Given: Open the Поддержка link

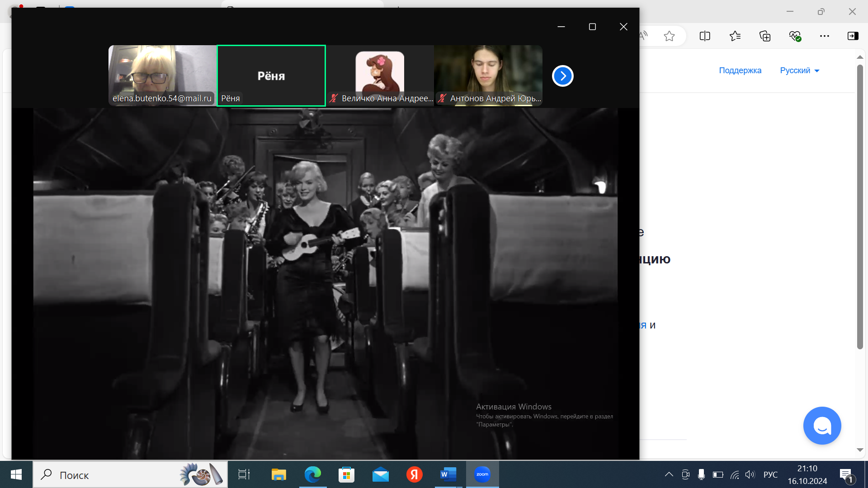Looking at the screenshot, I should 740,70.
